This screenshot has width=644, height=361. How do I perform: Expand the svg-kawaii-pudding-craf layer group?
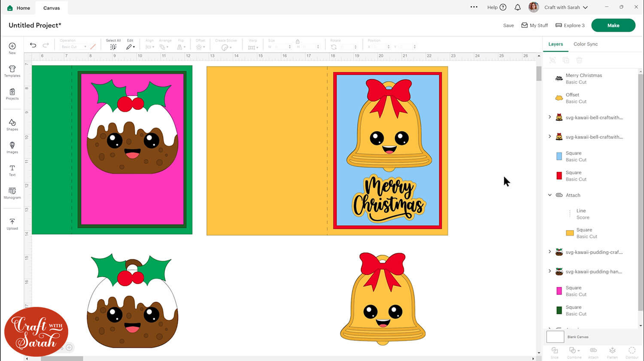pos(550,252)
